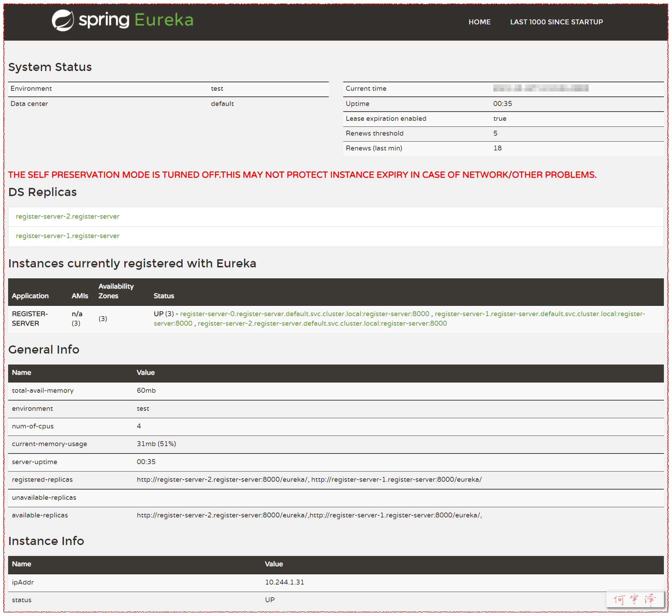Click the status value UP in Instance Info
Viewport: 672px width, 616px height.
coord(270,600)
